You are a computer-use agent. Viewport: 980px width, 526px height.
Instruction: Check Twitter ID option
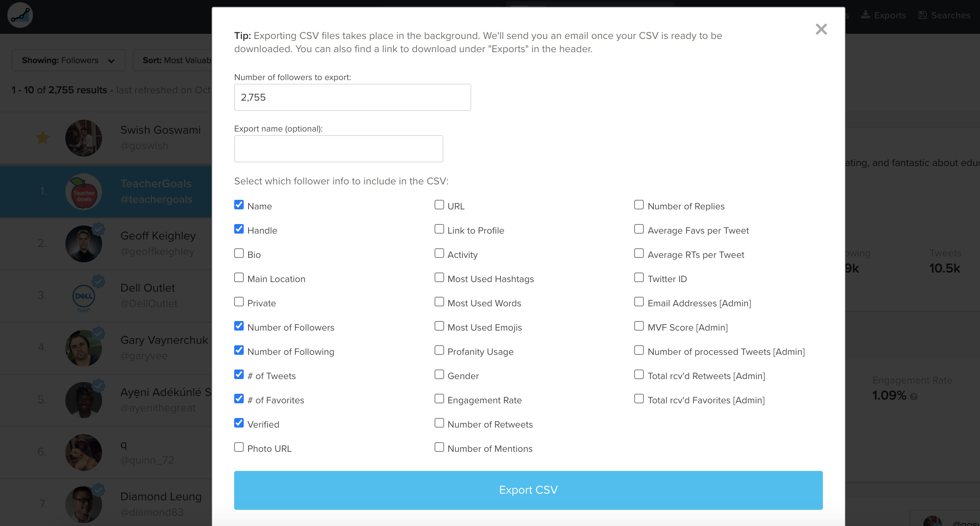pyautogui.click(x=639, y=278)
